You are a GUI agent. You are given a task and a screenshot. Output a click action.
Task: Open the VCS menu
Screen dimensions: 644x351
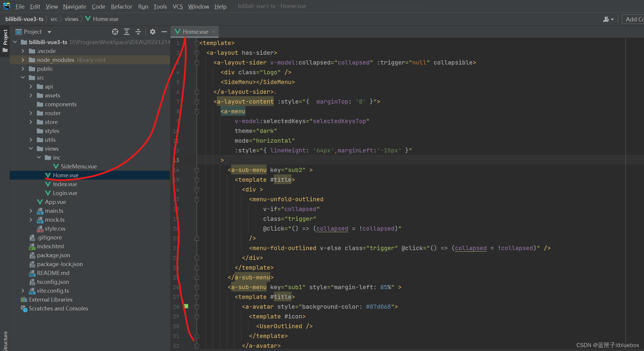point(178,7)
